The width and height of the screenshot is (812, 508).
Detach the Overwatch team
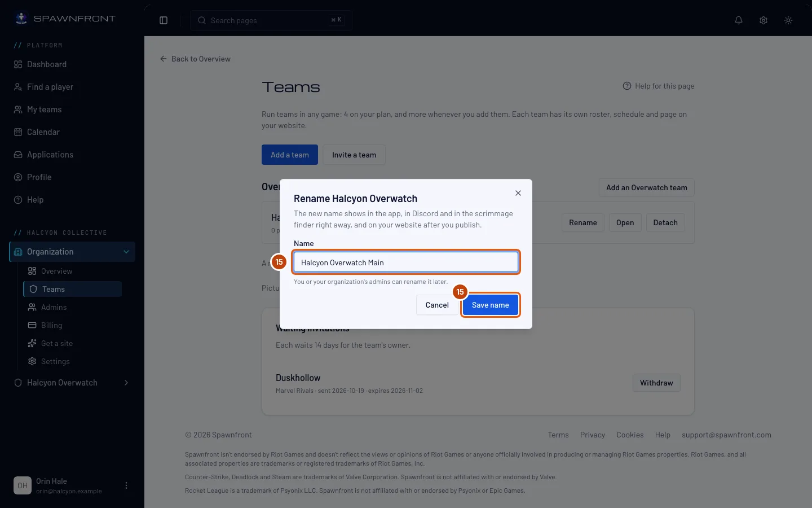665,222
